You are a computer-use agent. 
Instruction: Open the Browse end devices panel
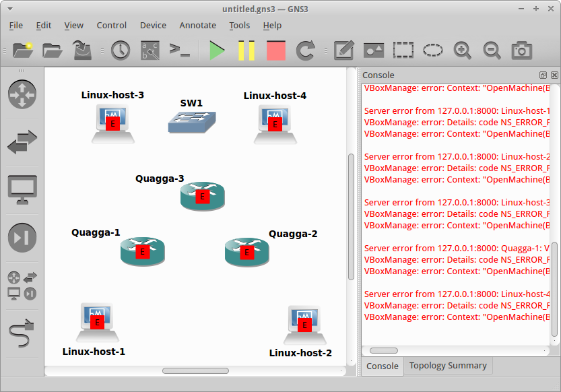coord(21,189)
